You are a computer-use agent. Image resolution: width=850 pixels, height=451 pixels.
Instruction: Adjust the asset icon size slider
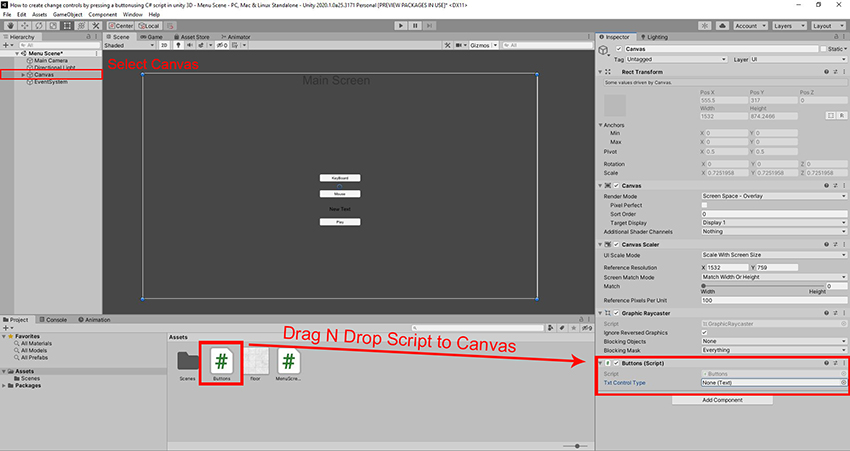575,446
